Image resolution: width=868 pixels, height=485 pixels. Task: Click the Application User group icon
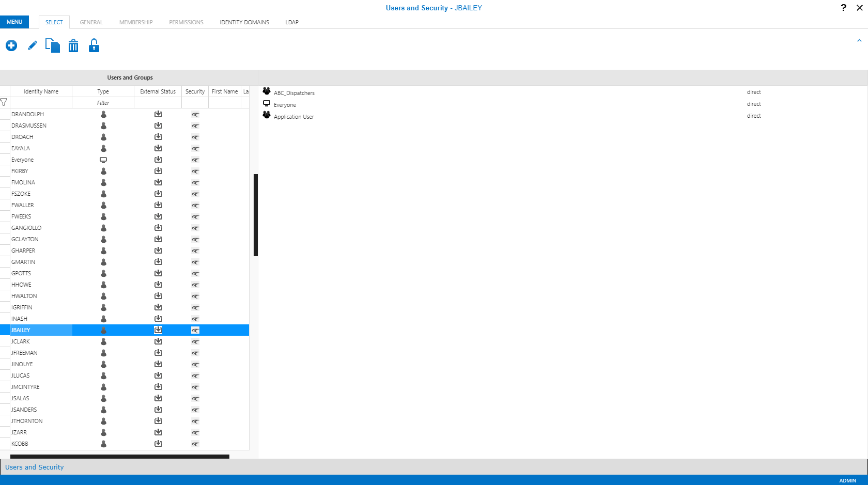tap(267, 115)
